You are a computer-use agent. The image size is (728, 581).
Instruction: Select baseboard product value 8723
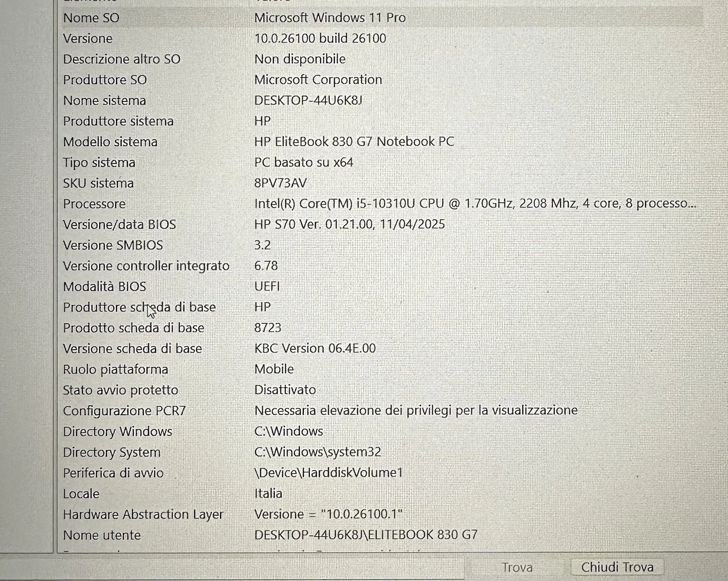268,328
